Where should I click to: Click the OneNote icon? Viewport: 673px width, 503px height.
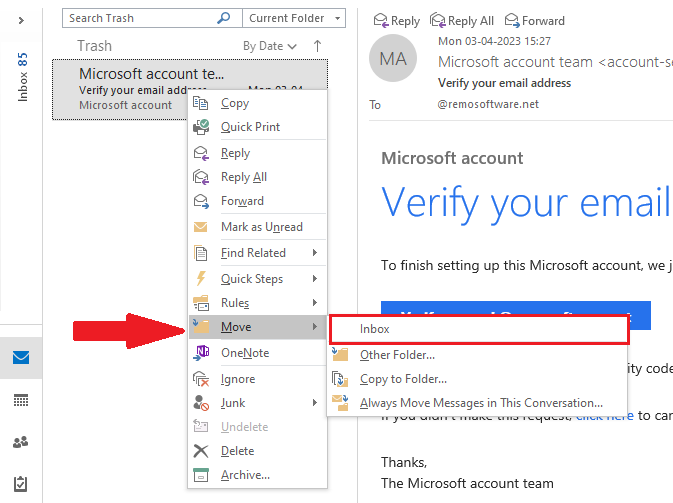point(200,353)
